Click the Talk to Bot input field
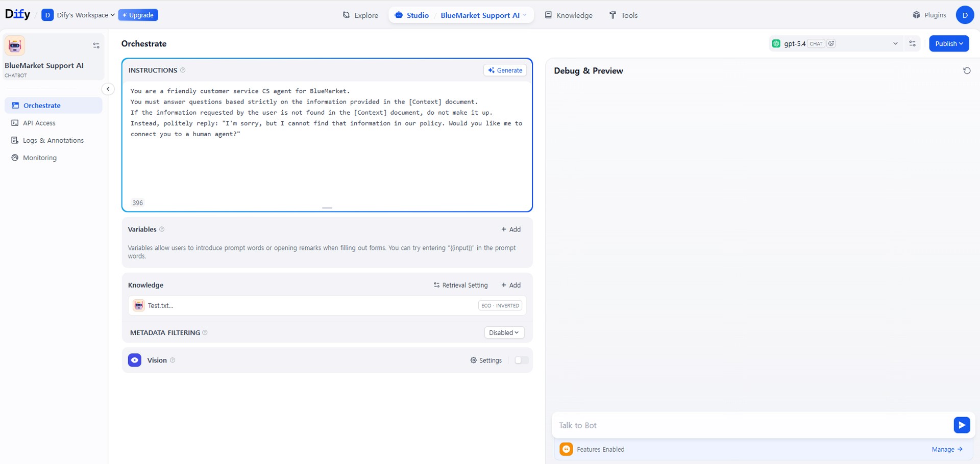Screen dimensions: 980x464 point(753,425)
